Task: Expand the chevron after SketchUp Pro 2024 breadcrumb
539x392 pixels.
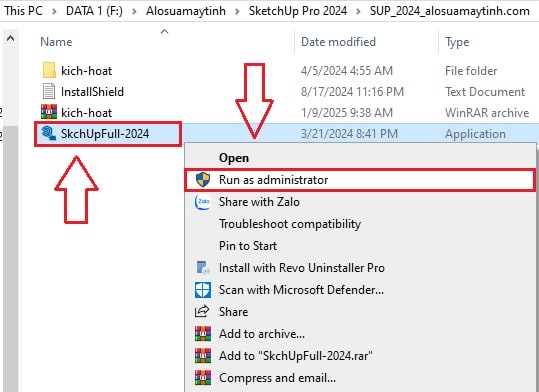Action: (x=358, y=11)
